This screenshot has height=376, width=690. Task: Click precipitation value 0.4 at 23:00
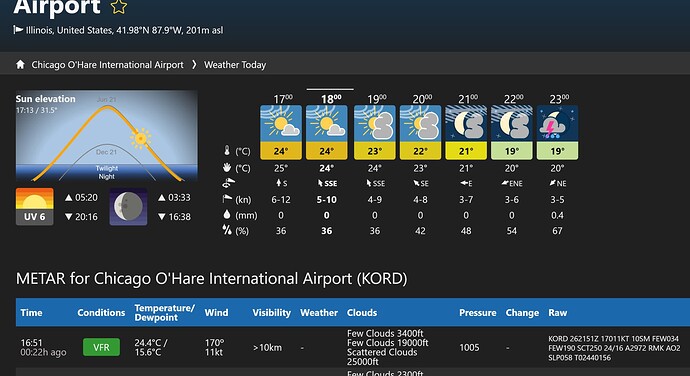[x=557, y=215]
